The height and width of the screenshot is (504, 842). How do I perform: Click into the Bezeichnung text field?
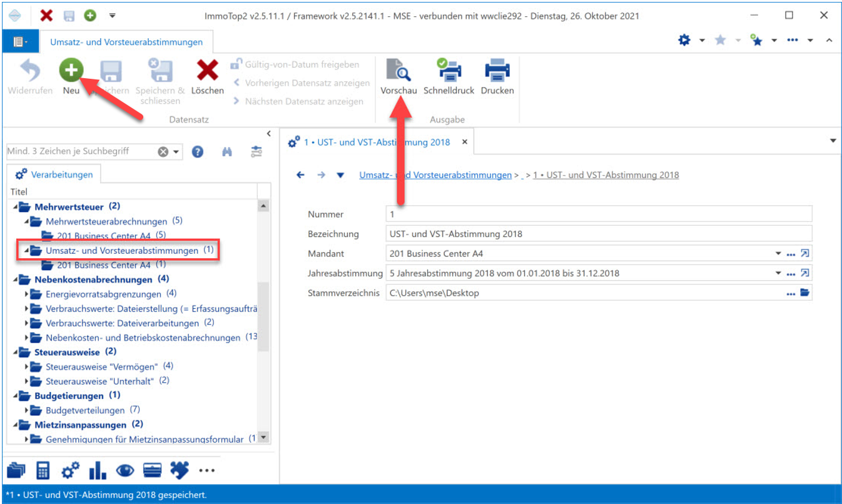tap(599, 234)
